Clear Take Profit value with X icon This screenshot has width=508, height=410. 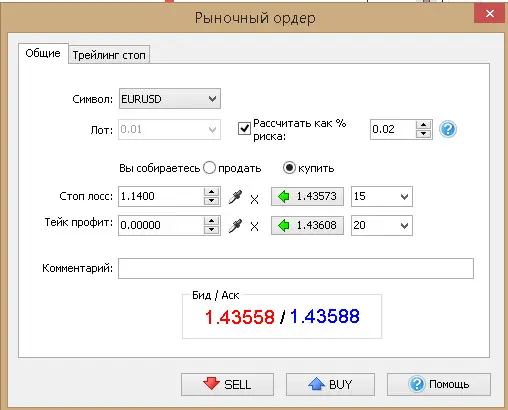click(x=254, y=227)
